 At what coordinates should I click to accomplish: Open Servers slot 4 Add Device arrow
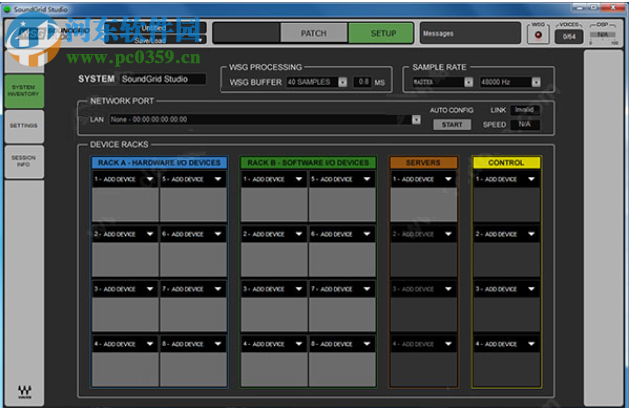tap(448, 344)
